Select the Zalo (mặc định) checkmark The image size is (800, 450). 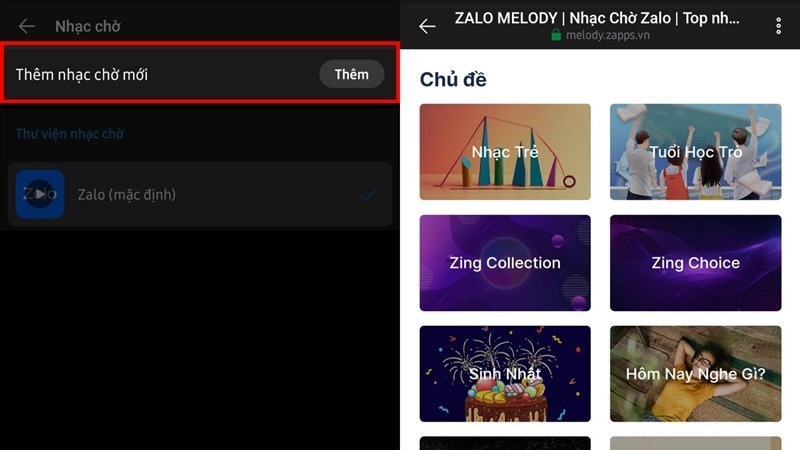click(x=369, y=194)
